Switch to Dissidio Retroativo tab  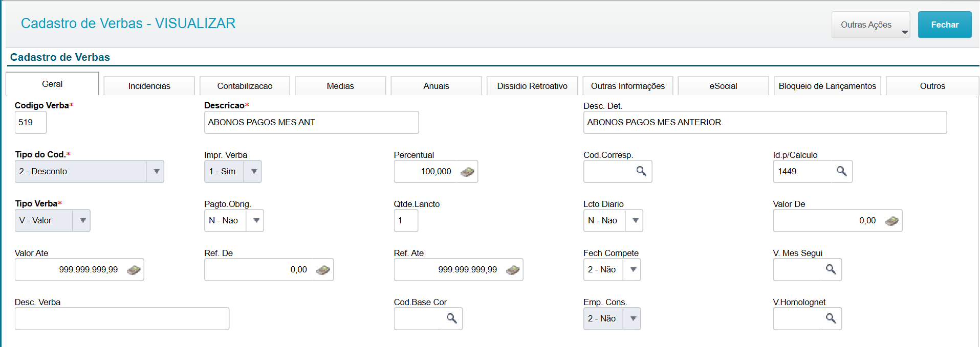click(x=532, y=86)
